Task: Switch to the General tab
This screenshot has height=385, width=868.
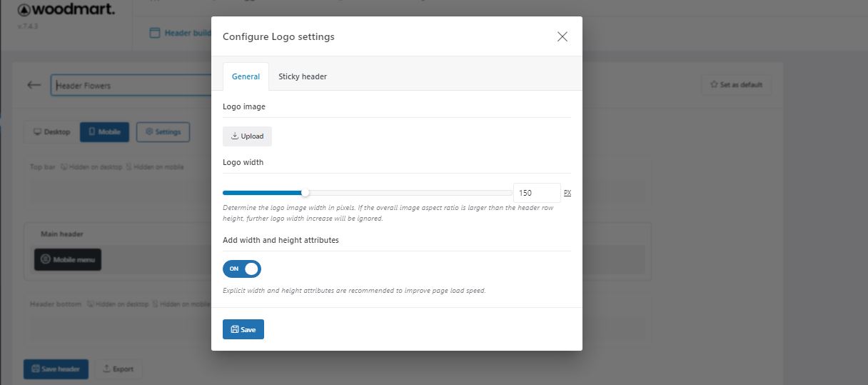Action: pyautogui.click(x=246, y=76)
